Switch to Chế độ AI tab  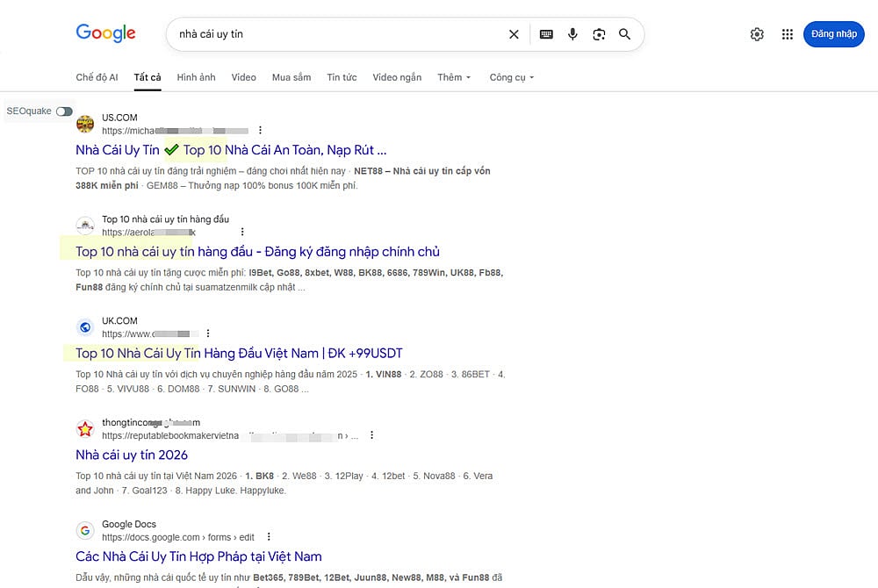point(97,77)
